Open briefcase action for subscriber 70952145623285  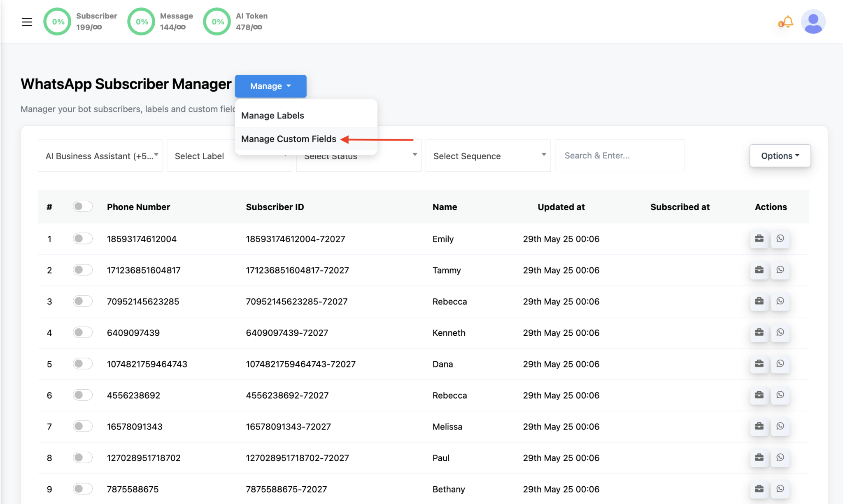[x=759, y=301]
